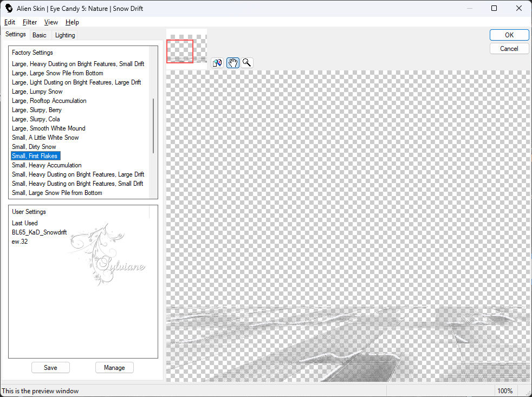532x397 pixels.
Task: Click the 'Factory Settings' header
Action: (x=33, y=52)
